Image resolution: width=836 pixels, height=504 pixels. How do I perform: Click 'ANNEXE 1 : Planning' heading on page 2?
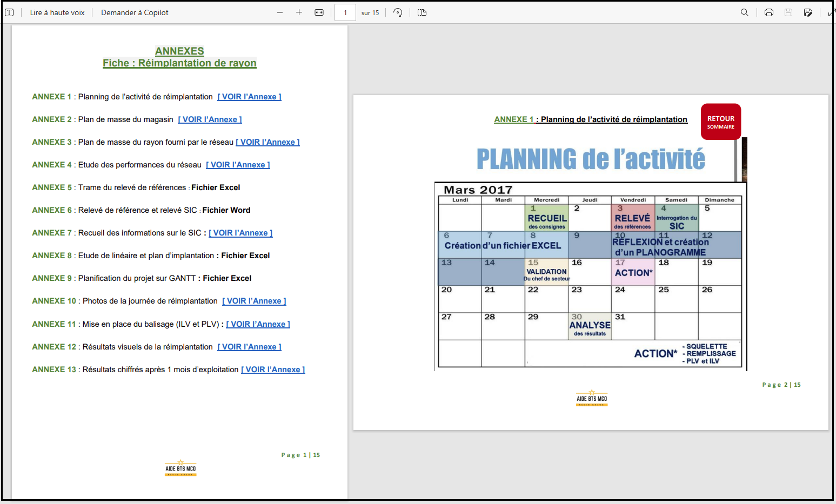tap(591, 119)
